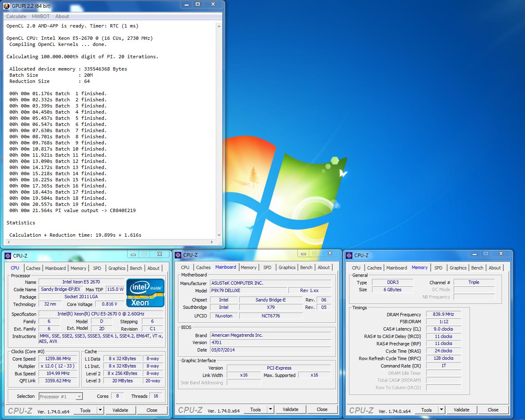525x420 pixels.
Task: Click the CPU-Z icon in the Mainboard window title
Action: 178,255
